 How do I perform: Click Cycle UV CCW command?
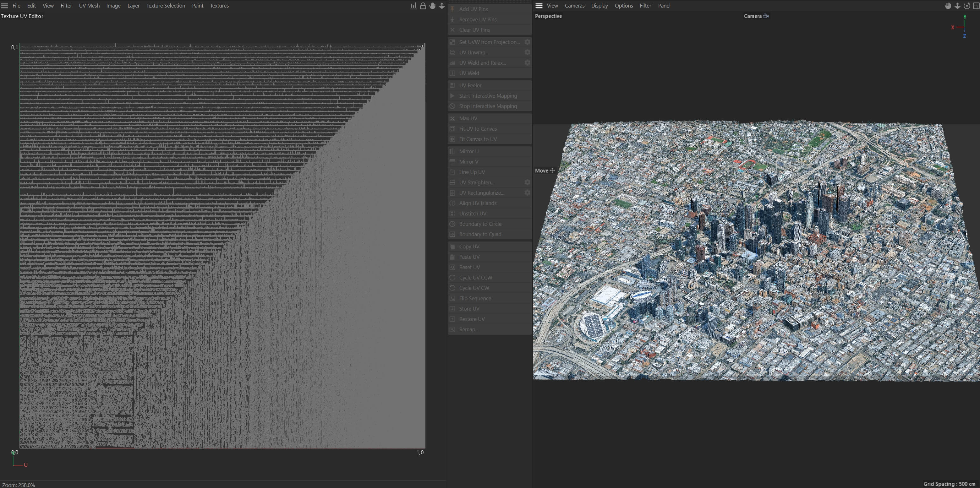(490, 278)
